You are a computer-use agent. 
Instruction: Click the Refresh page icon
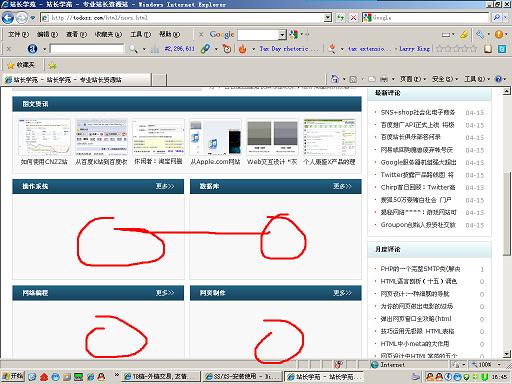point(340,17)
